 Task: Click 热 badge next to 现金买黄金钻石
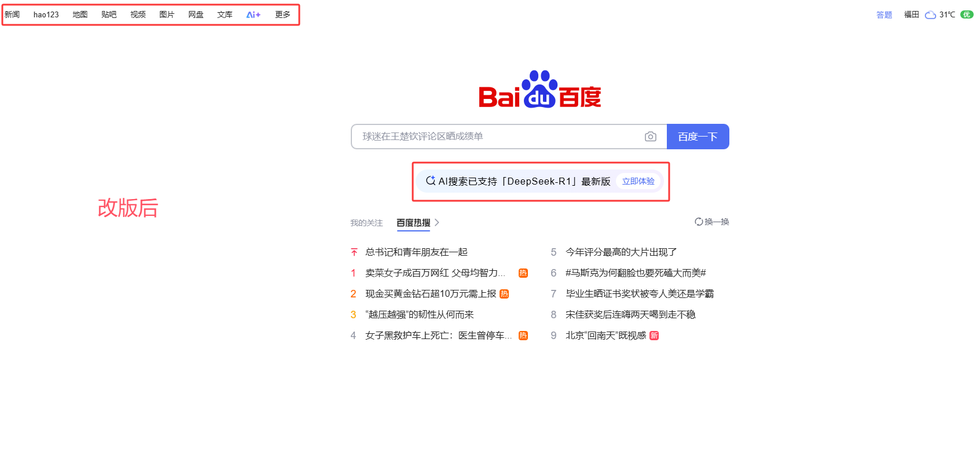coord(504,294)
